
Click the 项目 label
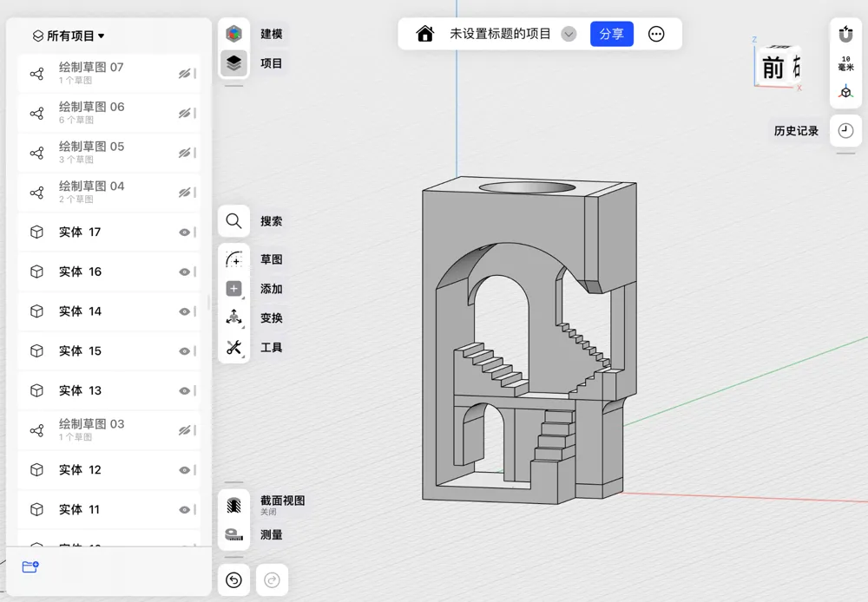tap(271, 63)
